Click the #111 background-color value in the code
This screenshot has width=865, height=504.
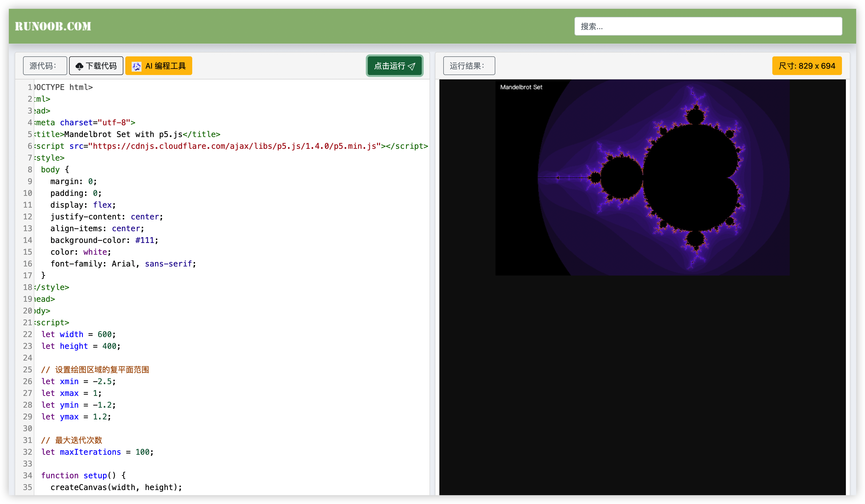[144, 240]
